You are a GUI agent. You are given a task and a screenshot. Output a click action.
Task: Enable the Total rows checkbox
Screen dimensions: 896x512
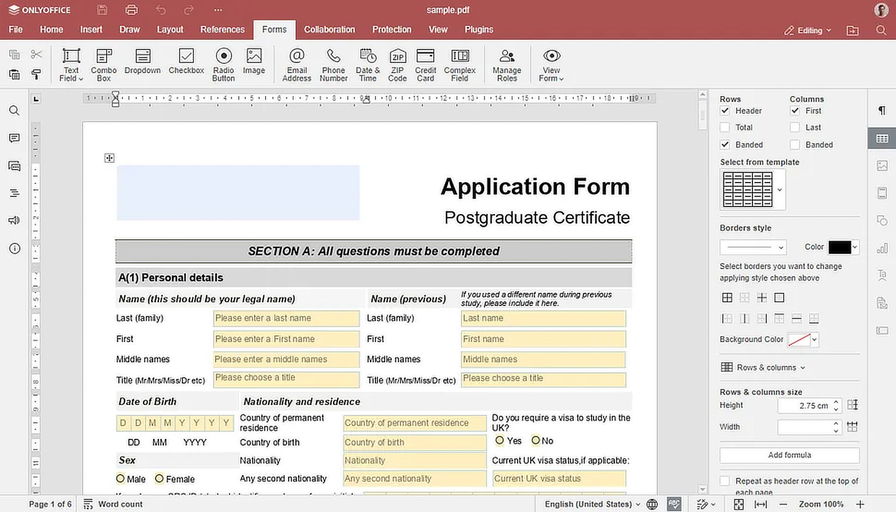pos(725,128)
